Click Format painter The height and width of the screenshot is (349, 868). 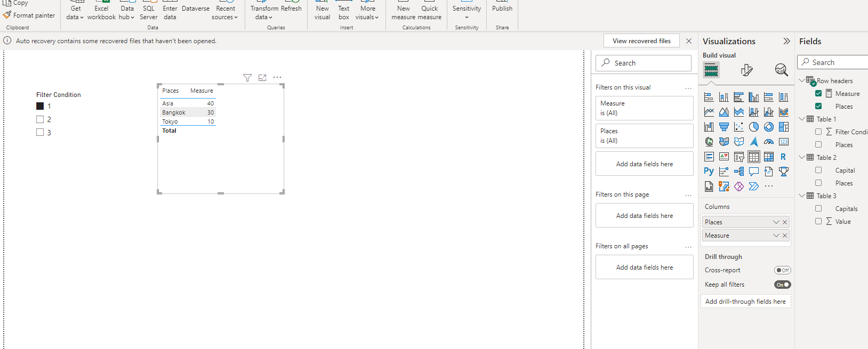(29, 15)
